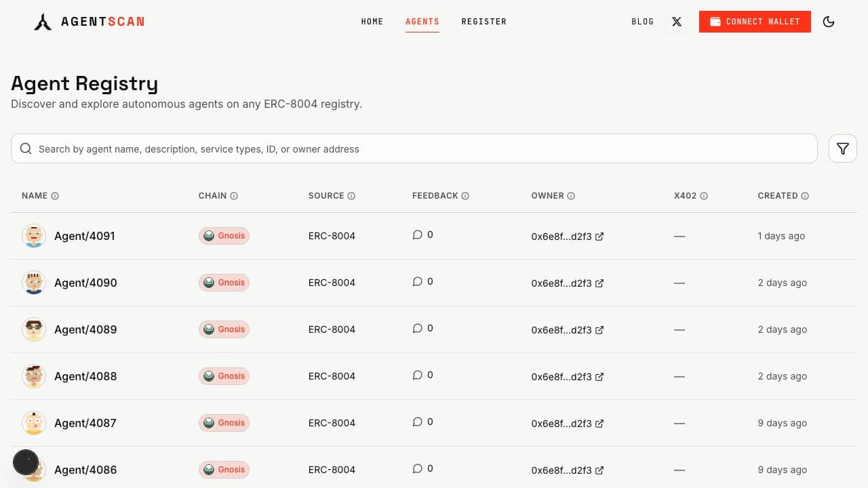
Task: Open the Agent/4091 entry
Action: point(85,236)
